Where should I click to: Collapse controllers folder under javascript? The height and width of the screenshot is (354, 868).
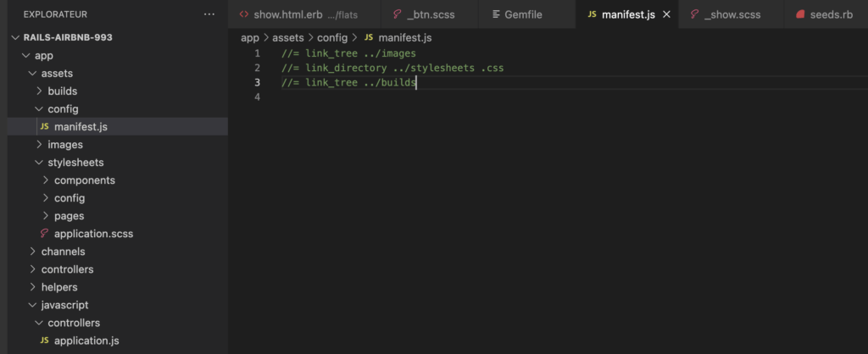tap(39, 323)
